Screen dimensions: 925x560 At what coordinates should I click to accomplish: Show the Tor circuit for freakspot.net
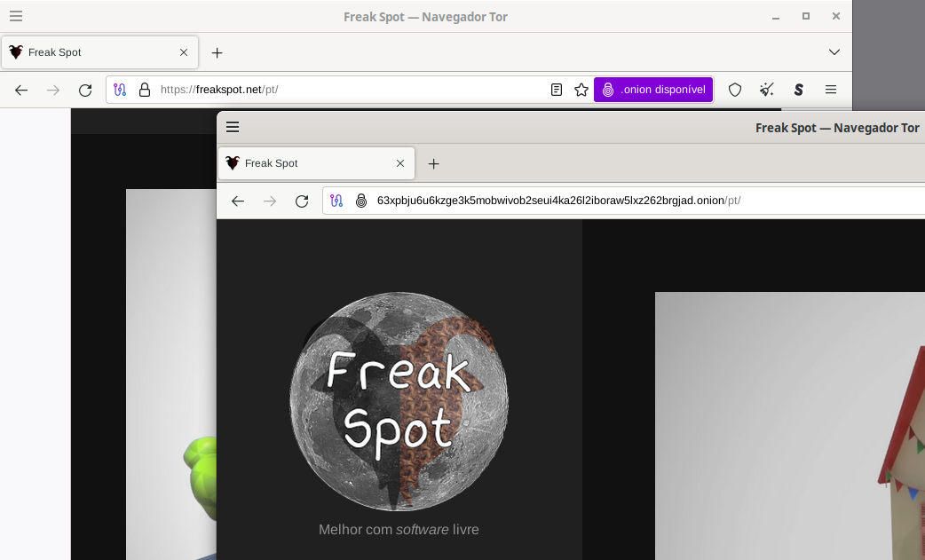tap(121, 90)
